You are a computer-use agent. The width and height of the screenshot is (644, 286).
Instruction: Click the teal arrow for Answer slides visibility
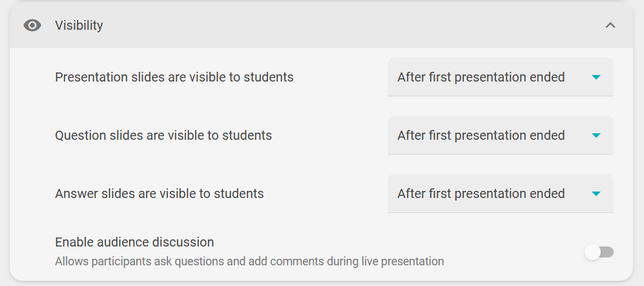tap(596, 193)
